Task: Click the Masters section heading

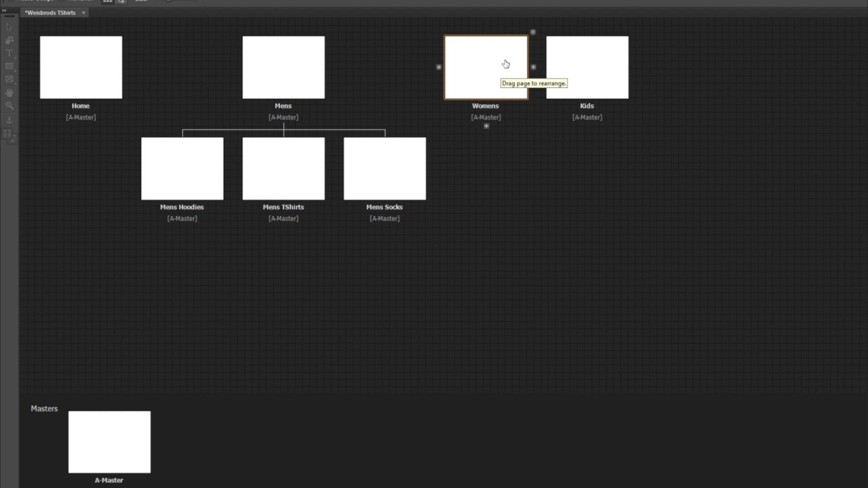Action: point(44,409)
